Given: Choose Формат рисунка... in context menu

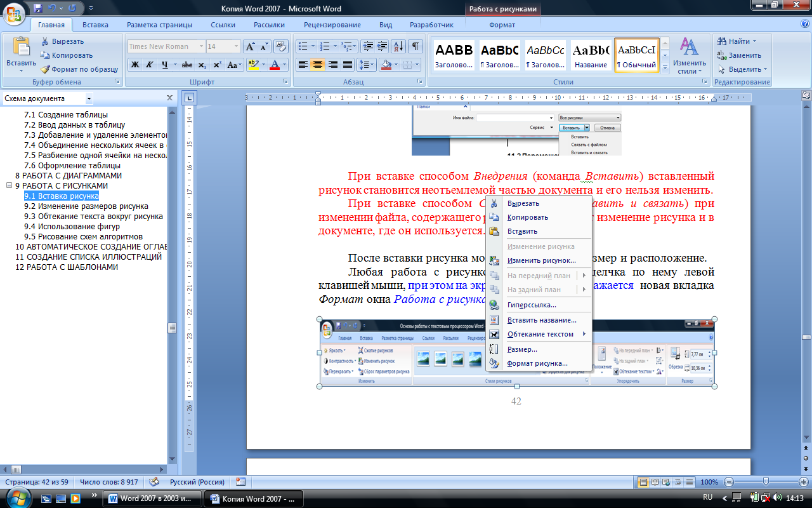Looking at the screenshot, I should click(x=539, y=363).
